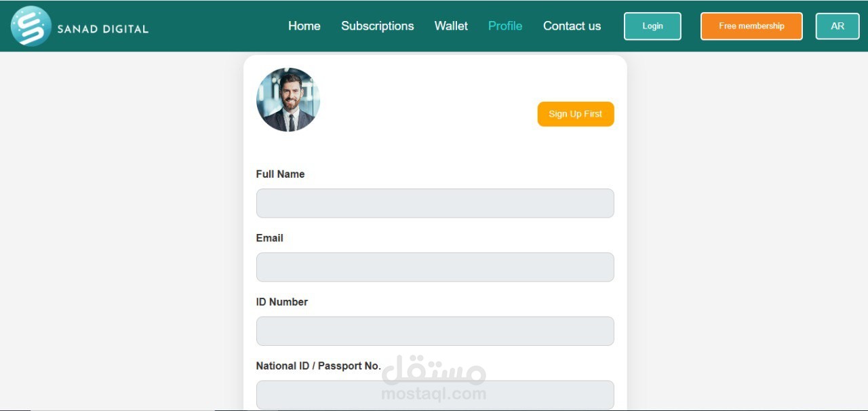This screenshot has width=868, height=411.
Task: Go to the Home page
Action: point(304,26)
